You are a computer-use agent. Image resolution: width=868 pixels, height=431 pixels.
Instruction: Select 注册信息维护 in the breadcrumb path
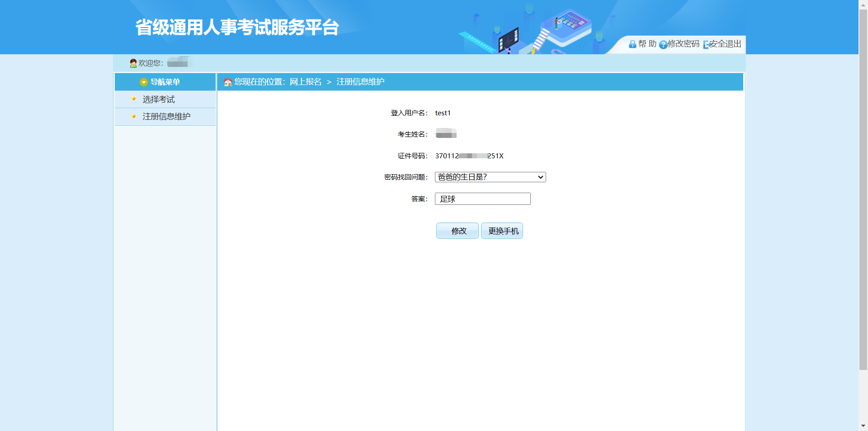coord(360,82)
